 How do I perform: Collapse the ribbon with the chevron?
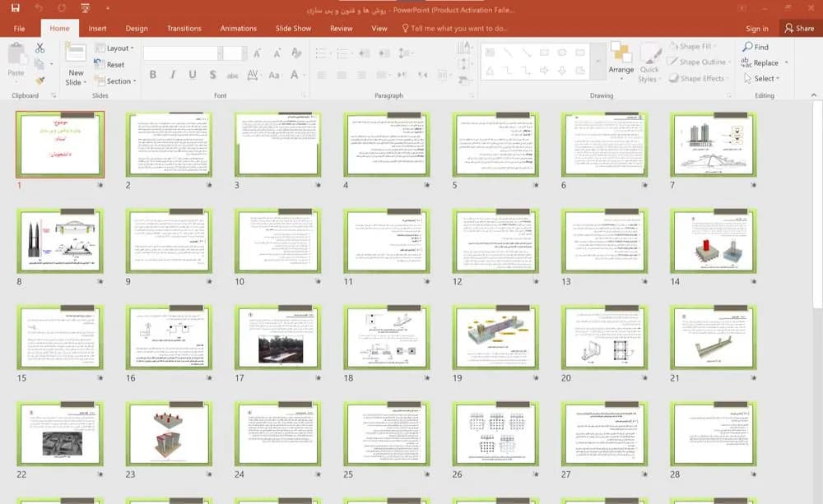[x=814, y=95]
